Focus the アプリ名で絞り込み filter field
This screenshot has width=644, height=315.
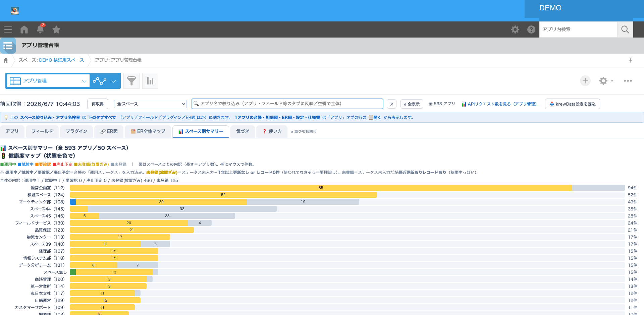(x=287, y=104)
